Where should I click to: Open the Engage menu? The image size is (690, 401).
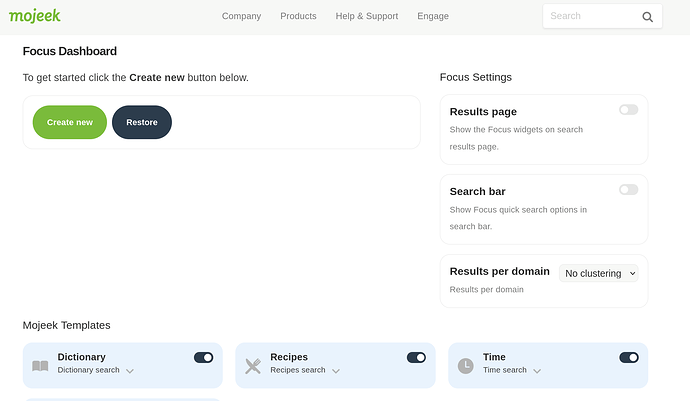(x=433, y=16)
